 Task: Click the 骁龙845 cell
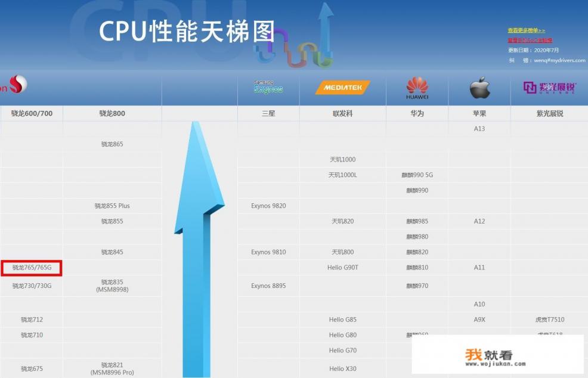(x=112, y=252)
